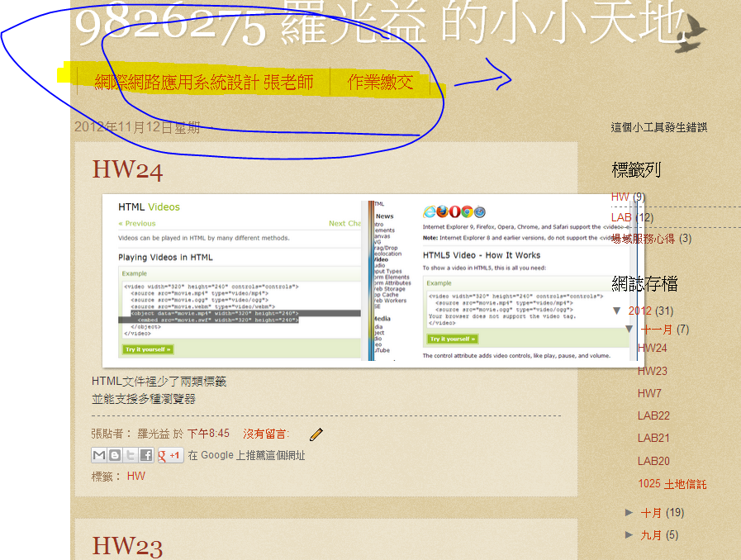Screen dimensions: 741x560
Task: Expand the 十月 archive month
Action: point(629,512)
